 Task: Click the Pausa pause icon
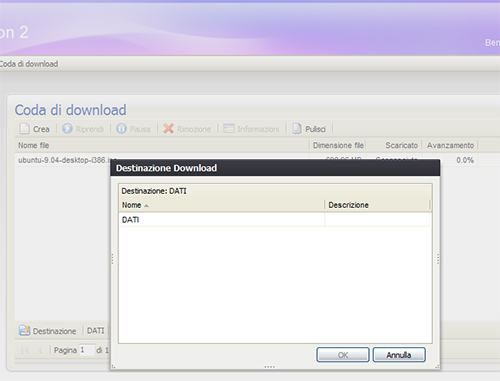(121, 129)
